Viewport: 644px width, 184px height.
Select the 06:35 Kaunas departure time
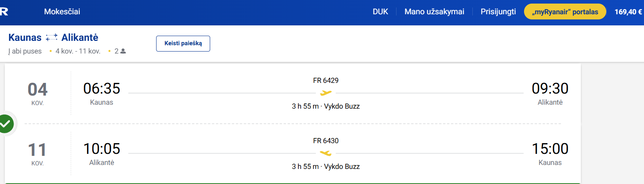point(102,89)
